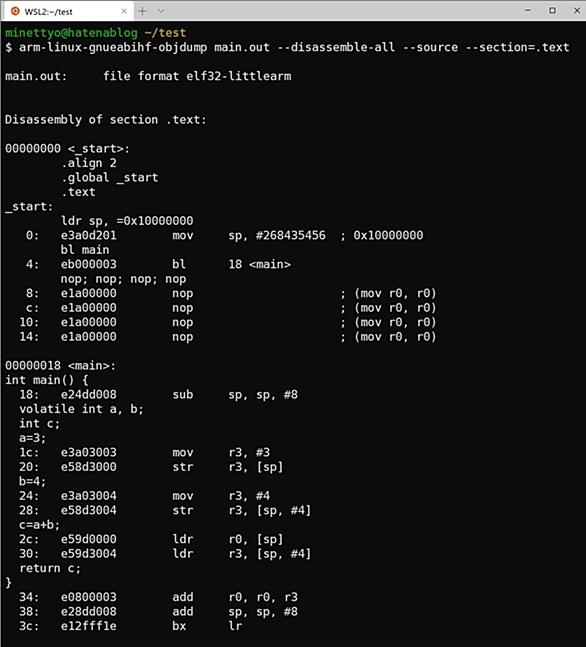Select the WSL2:~/test tab
586x647 pixels.
(67, 11)
